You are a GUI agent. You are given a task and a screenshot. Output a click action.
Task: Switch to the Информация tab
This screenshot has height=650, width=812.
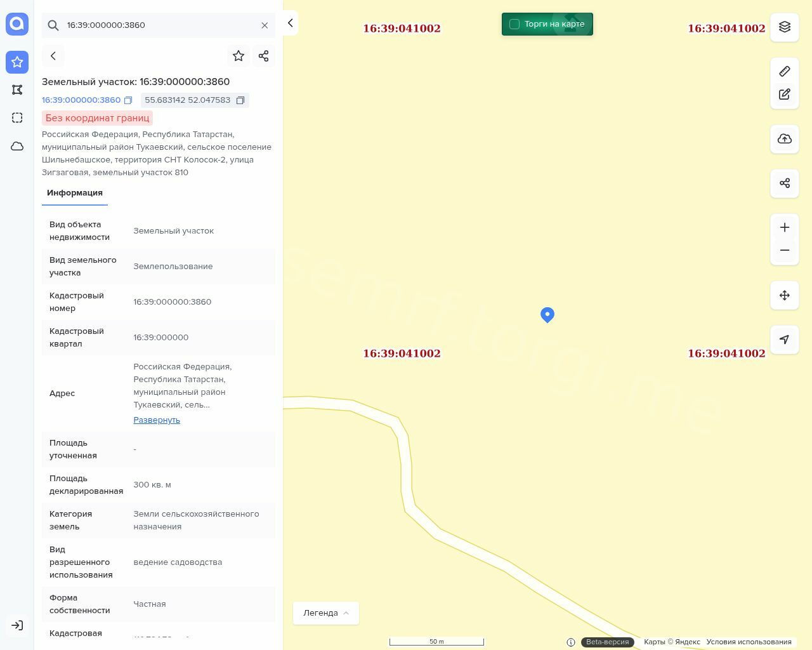75,193
